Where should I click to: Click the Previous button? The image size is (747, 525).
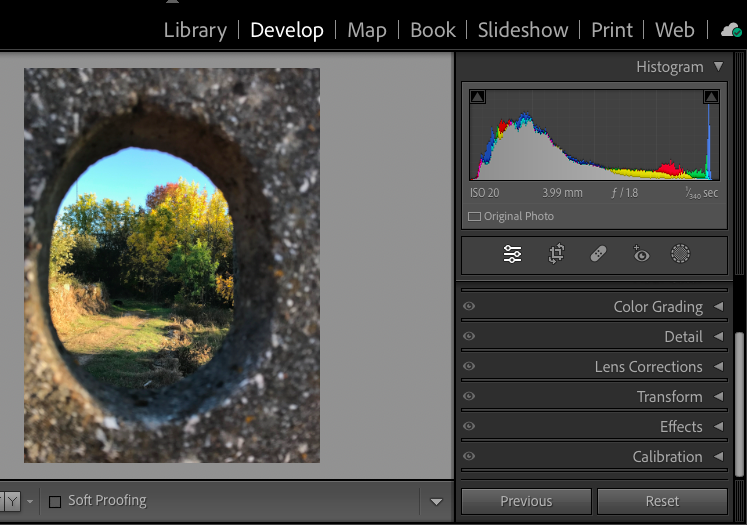click(x=526, y=501)
